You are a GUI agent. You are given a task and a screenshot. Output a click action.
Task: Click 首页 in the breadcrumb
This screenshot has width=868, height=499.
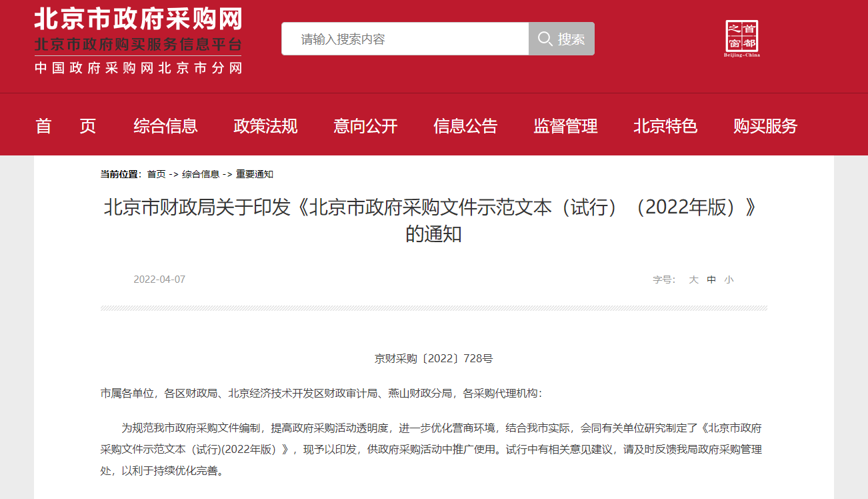pyautogui.click(x=156, y=174)
